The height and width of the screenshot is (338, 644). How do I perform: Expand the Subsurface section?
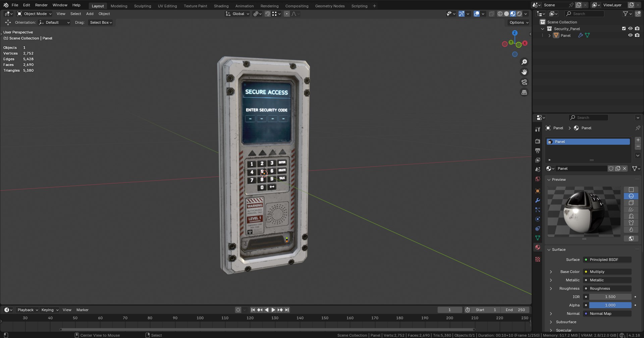(x=551, y=322)
